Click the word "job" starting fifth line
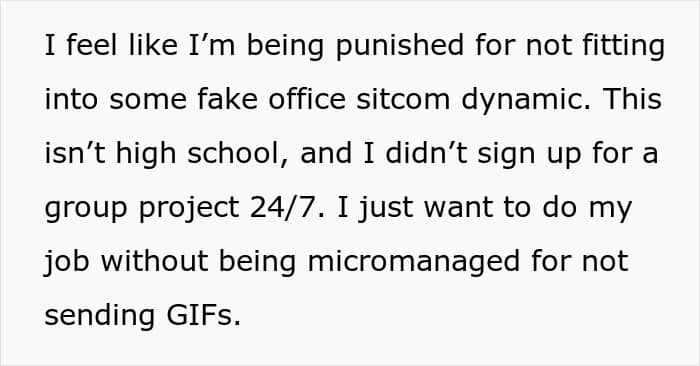 pyautogui.click(x=67, y=263)
